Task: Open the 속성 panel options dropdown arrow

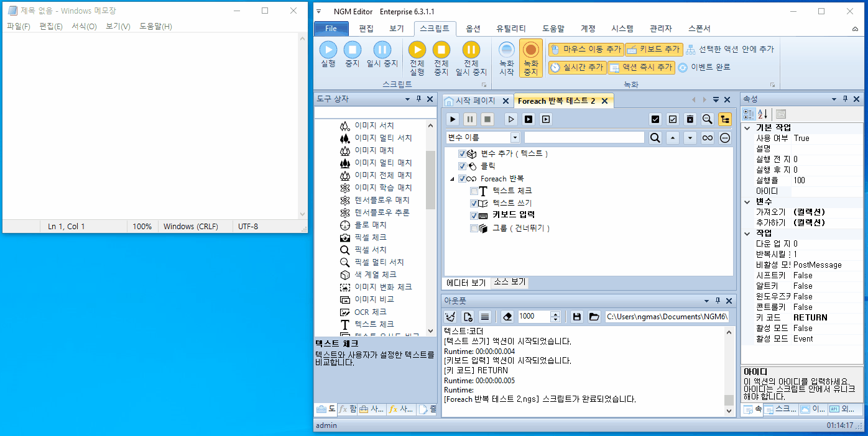Action: click(x=834, y=99)
